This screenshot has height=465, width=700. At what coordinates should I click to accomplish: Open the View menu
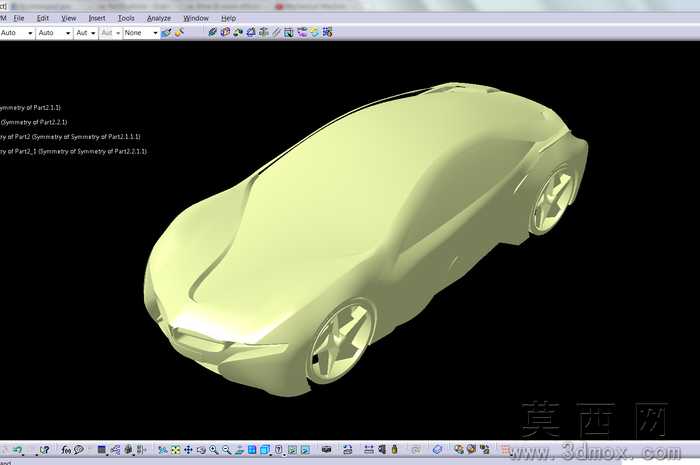pos(69,18)
